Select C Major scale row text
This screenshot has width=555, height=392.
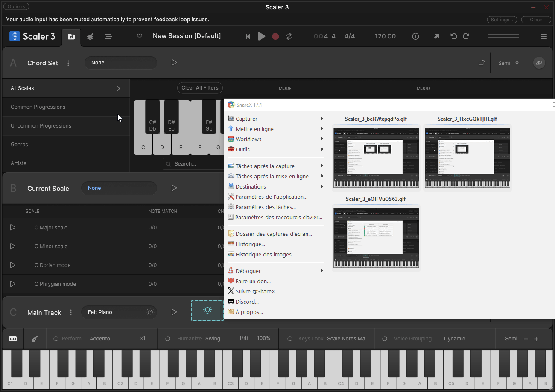[x=51, y=228]
